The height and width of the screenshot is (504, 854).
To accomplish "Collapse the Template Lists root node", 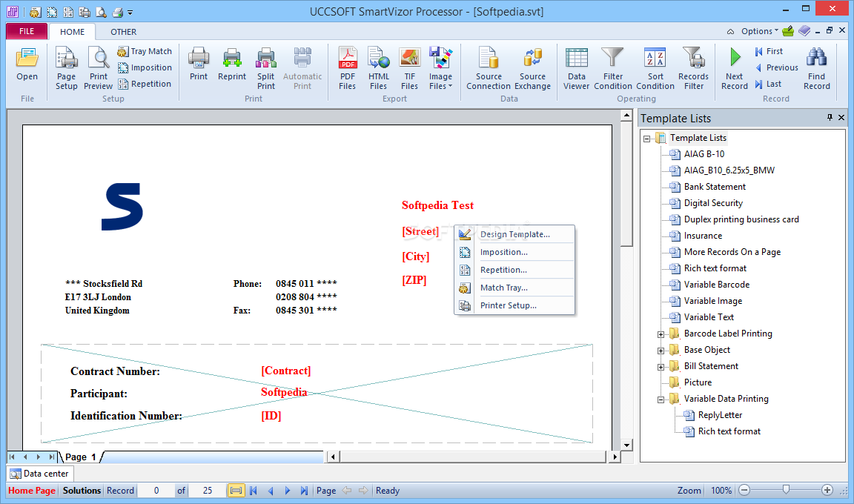I will 646,139.
